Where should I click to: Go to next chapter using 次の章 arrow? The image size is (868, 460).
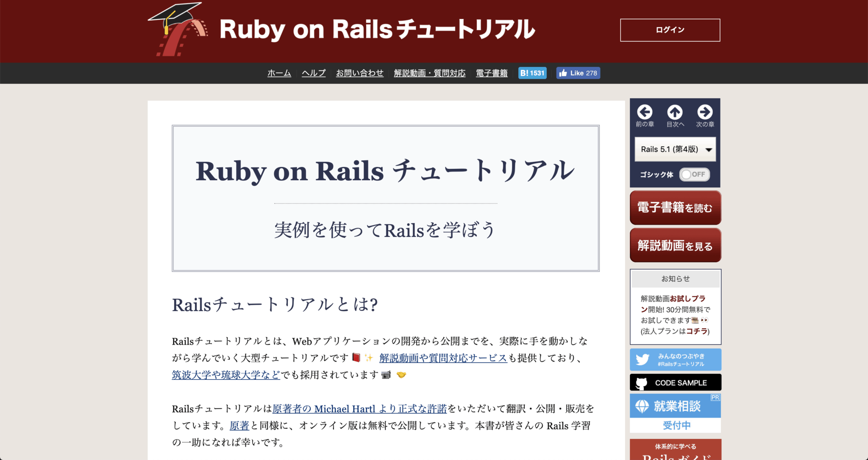pyautogui.click(x=705, y=112)
